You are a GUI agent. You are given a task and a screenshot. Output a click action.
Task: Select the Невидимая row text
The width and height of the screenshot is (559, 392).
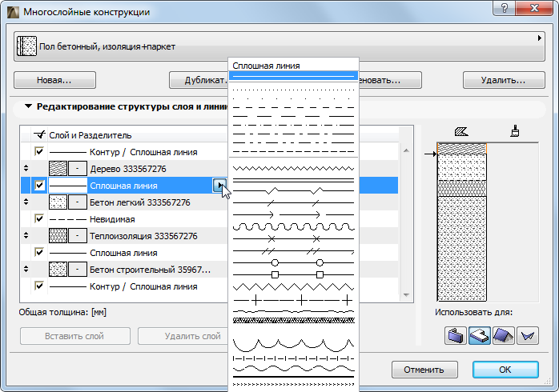[112, 219]
